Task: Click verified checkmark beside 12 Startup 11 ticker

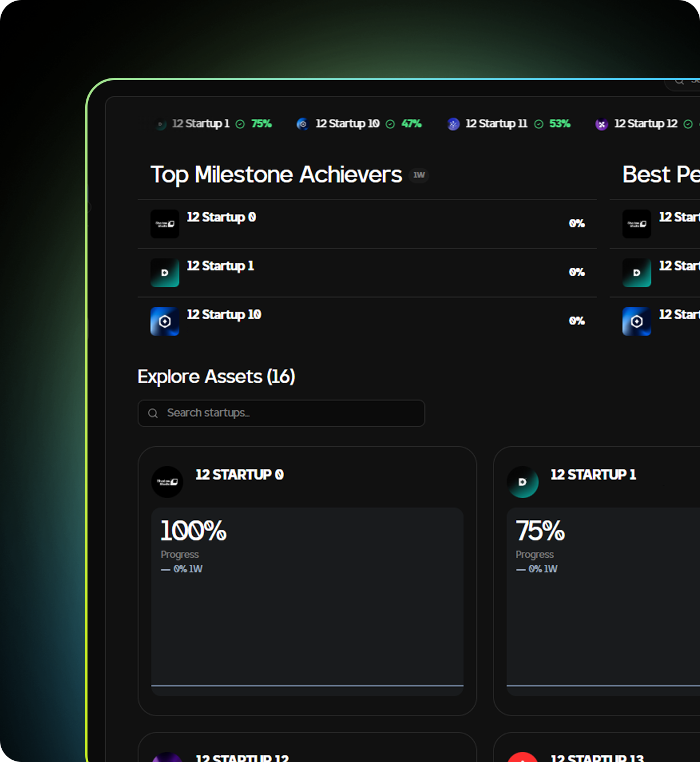Action: (539, 124)
